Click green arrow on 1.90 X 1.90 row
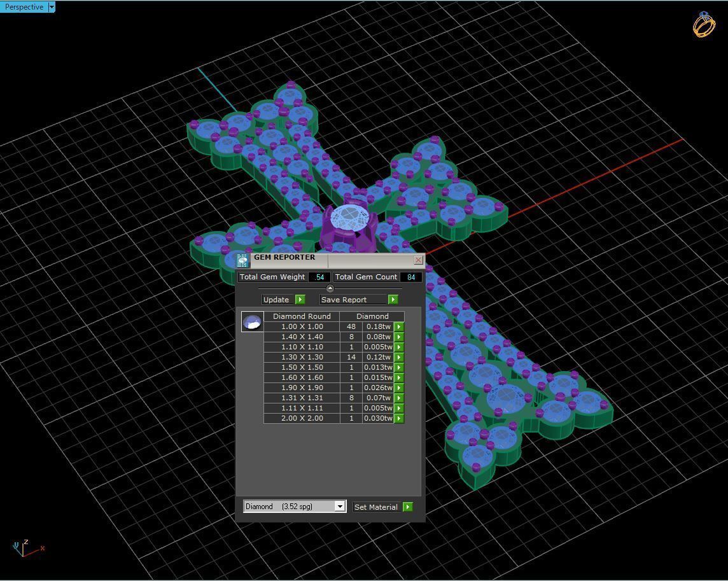 point(399,388)
